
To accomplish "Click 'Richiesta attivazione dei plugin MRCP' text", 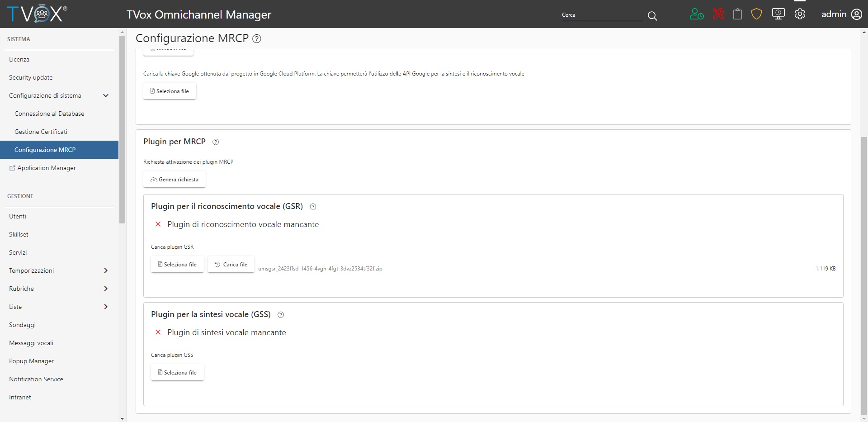I will (188, 162).
